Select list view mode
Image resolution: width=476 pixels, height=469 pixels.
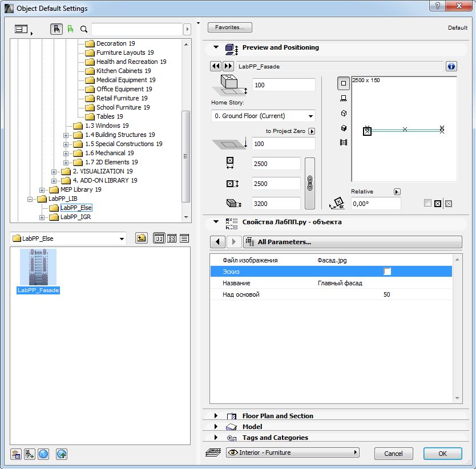tap(184, 238)
